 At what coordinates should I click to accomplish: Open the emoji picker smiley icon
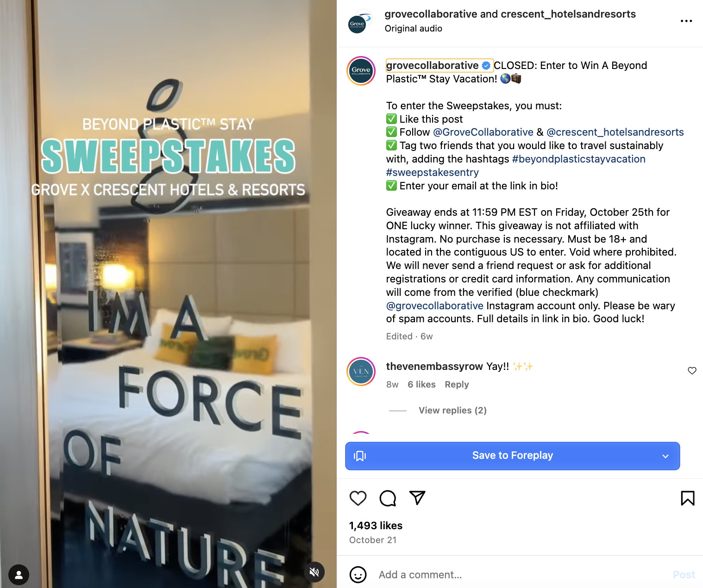[x=358, y=575]
